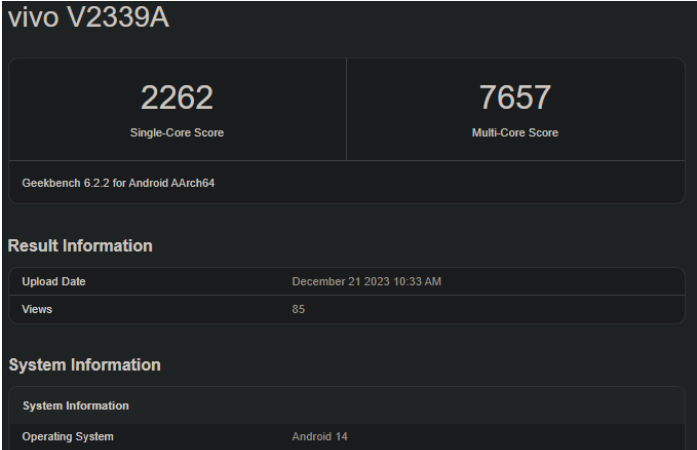Select the date 'December 21 2023 10:33 AM'
697x450 pixels.
click(367, 281)
